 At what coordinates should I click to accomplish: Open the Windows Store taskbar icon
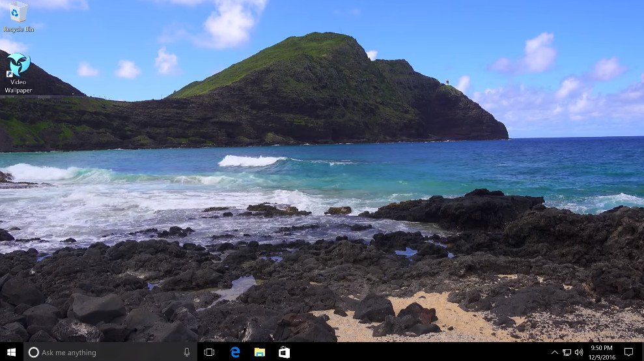tap(284, 352)
